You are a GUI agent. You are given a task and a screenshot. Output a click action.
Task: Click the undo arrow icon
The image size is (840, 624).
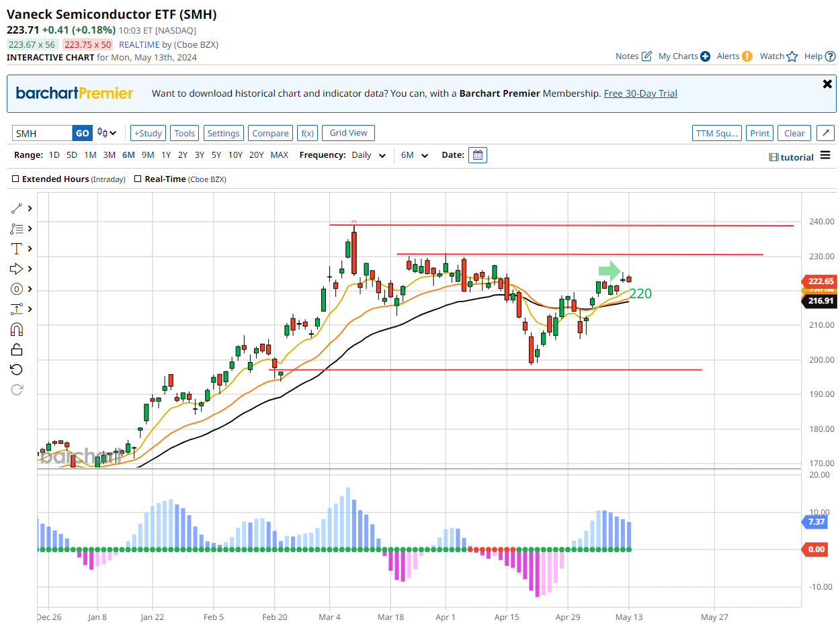point(17,369)
